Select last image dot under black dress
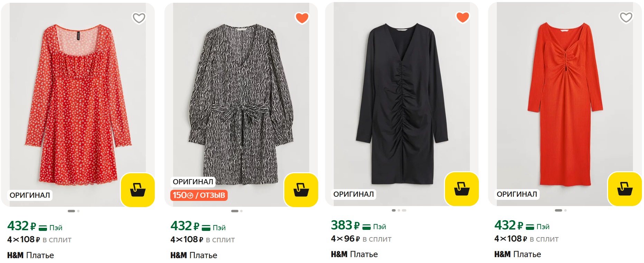This screenshot has width=644, height=263. (404, 210)
